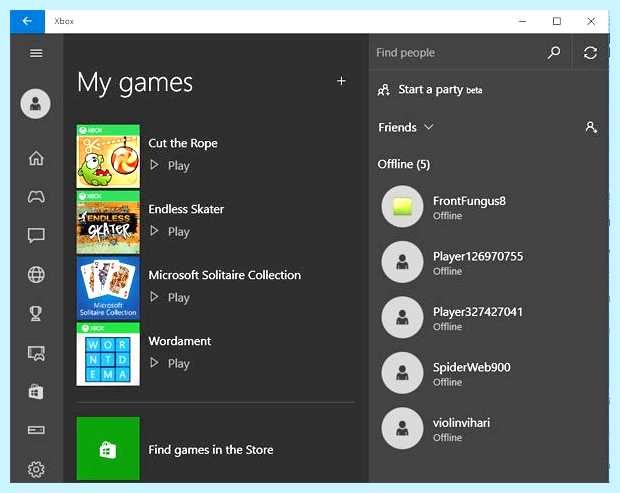Click the green Store tile icon
Viewport: 620px width, 493px height.
click(x=108, y=448)
